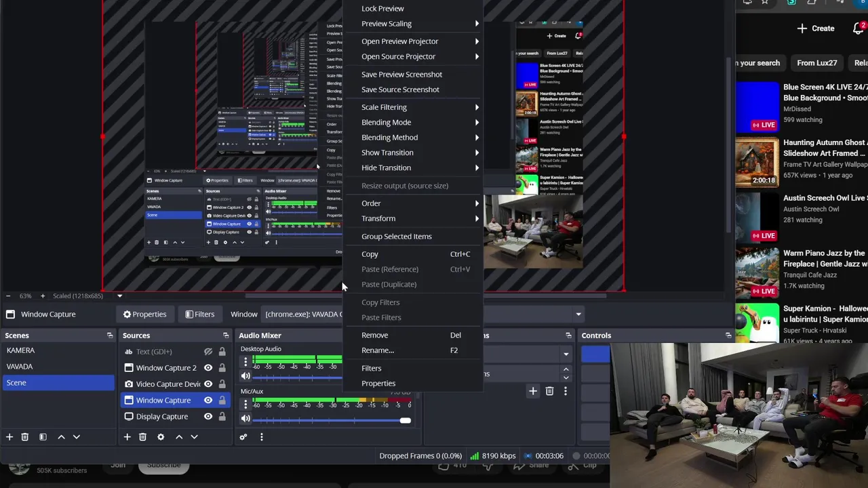Undock the Controls panel icon

(728, 335)
